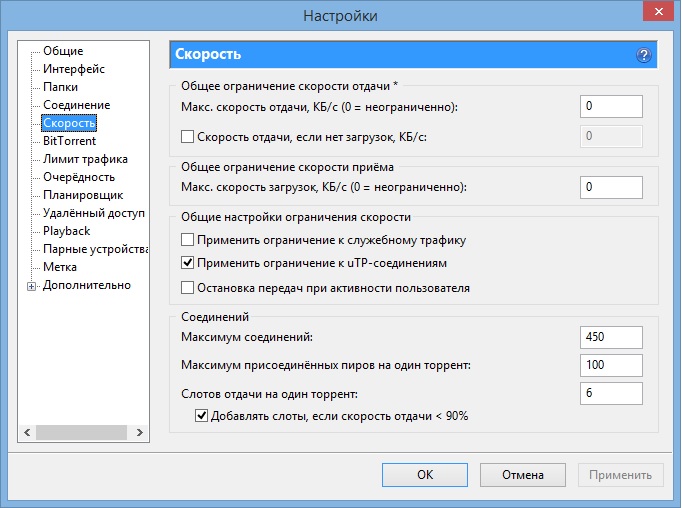Click the peers per torrent field with 100
This screenshot has width=682, height=508.
click(x=611, y=365)
